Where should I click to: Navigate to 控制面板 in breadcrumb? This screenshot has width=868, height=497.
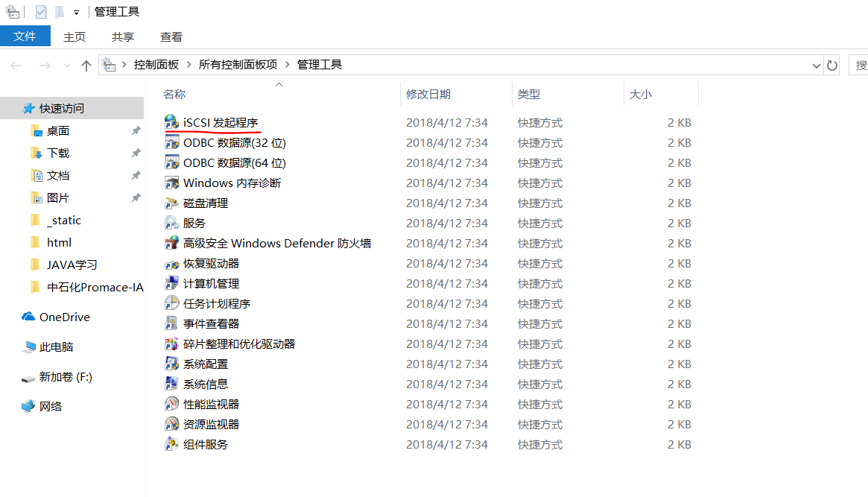[156, 65]
